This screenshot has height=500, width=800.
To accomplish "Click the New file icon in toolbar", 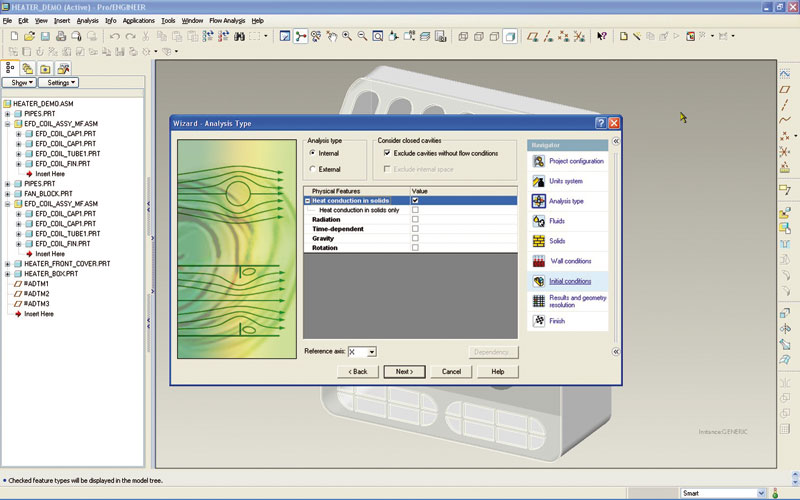I will 14,36.
